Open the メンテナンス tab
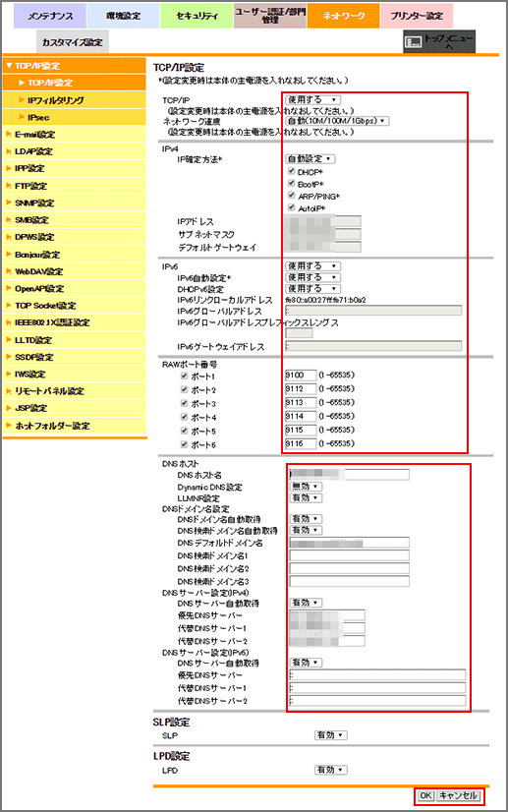Image resolution: width=508 pixels, height=812 pixels. pyautogui.click(x=50, y=16)
